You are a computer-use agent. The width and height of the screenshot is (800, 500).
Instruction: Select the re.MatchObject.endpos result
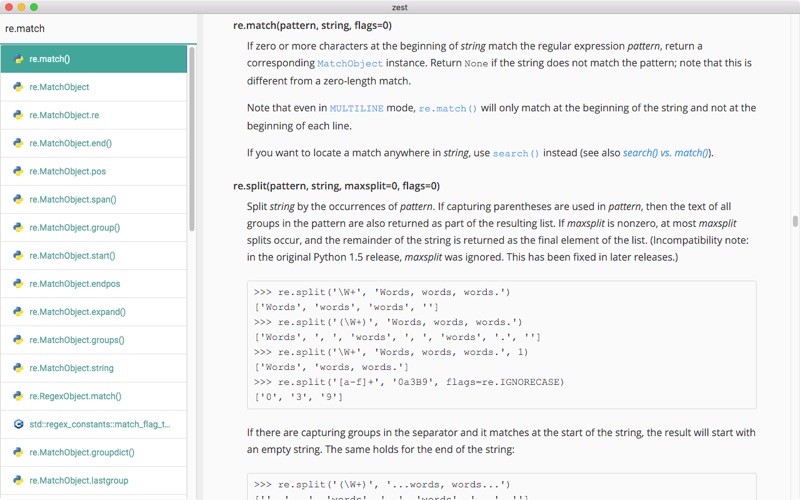tap(94, 284)
